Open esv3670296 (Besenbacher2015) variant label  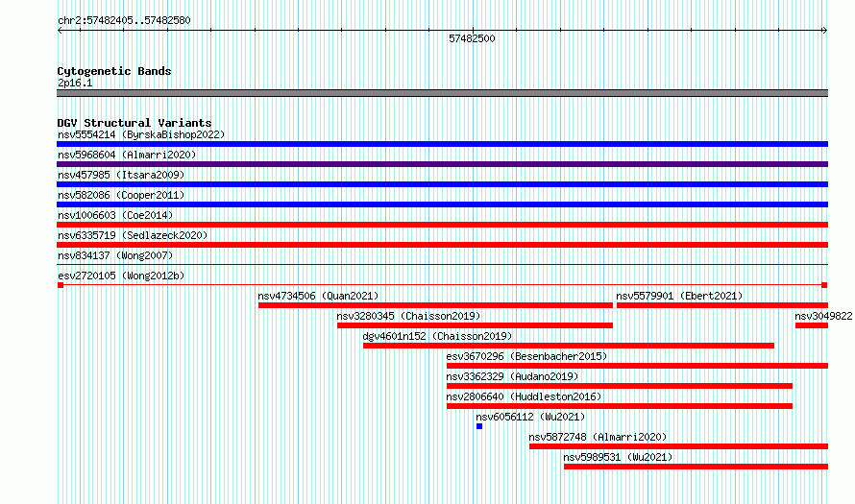tap(526, 356)
